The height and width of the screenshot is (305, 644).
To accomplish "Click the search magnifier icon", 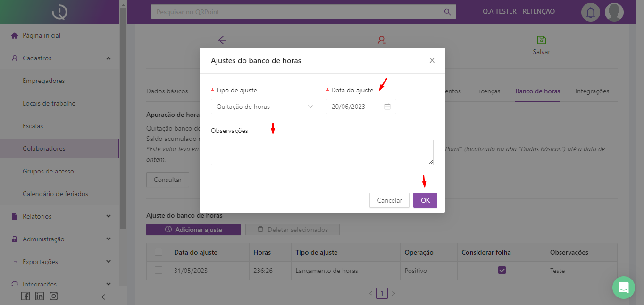I will [x=447, y=12].
